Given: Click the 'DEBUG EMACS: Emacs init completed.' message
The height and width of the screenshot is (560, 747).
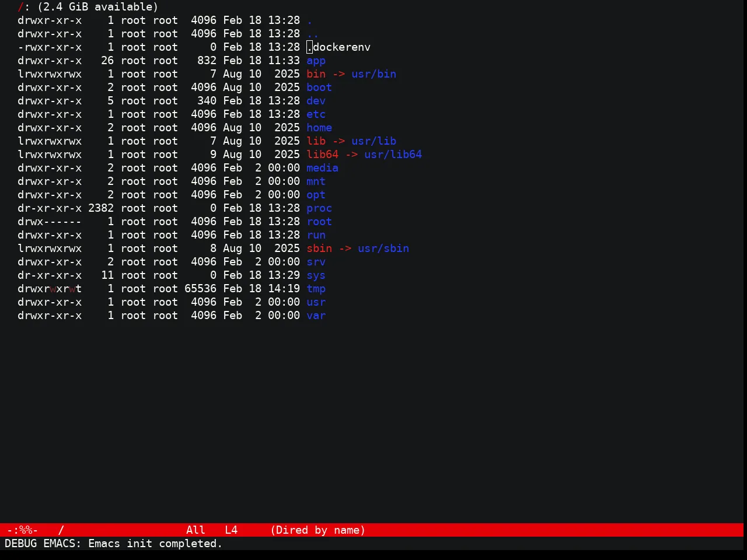Looking at the screenshot, I should pyautogui.click(x=114, y=544).
